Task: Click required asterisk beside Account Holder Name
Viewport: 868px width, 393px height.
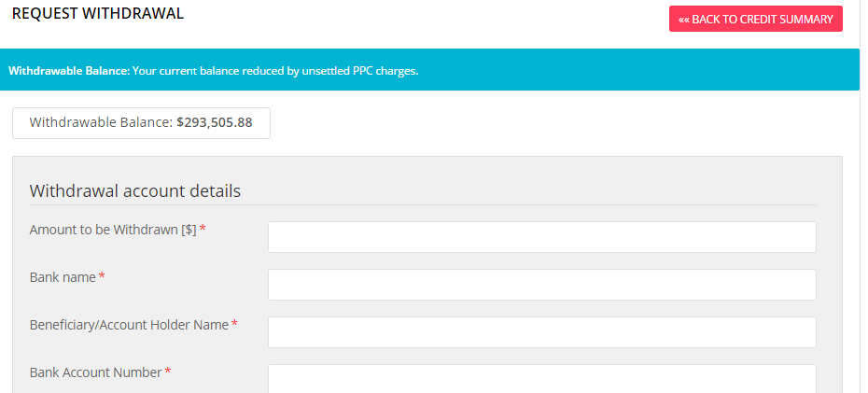Action: tap(234, 324)
